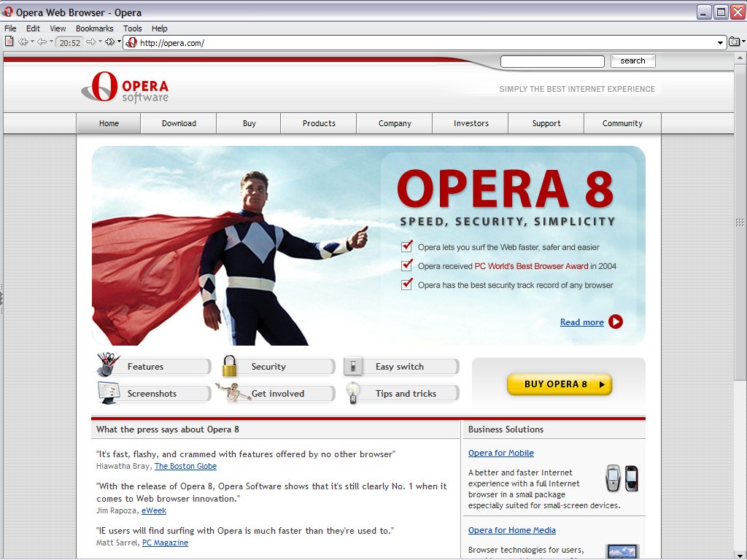Image resolution: width=747 pixels, height=560 pixels.
Task: Switch to the Products tab
Action: click(x=319, y=123)
